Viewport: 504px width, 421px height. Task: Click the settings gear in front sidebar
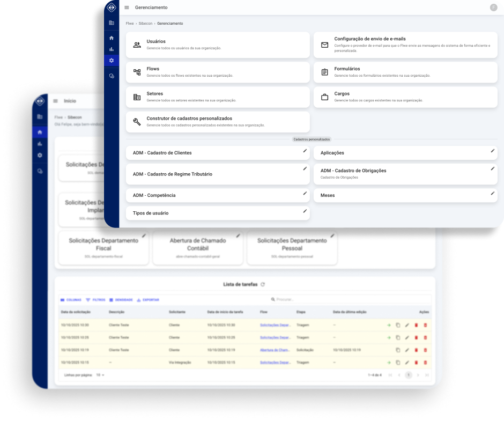point(112,61)
